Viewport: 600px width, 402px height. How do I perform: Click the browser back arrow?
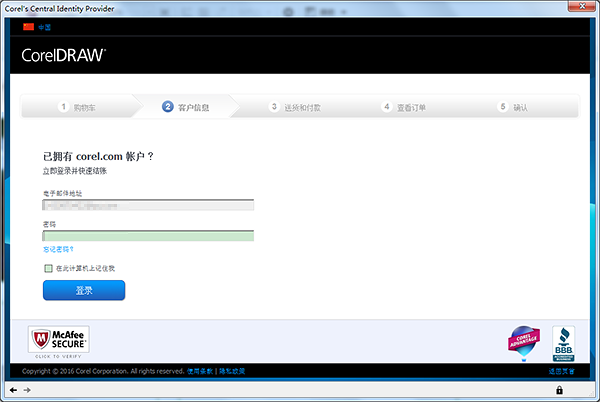pos(13,389)
